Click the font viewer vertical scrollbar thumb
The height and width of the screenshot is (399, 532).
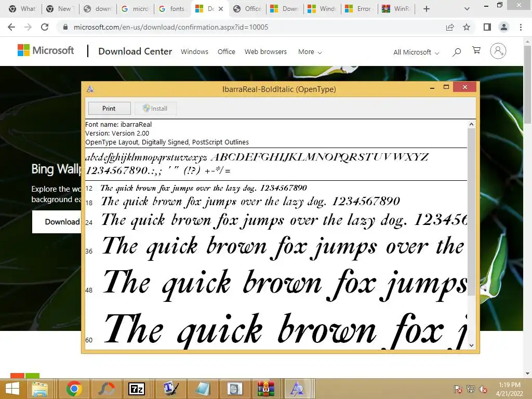[471, 212]
